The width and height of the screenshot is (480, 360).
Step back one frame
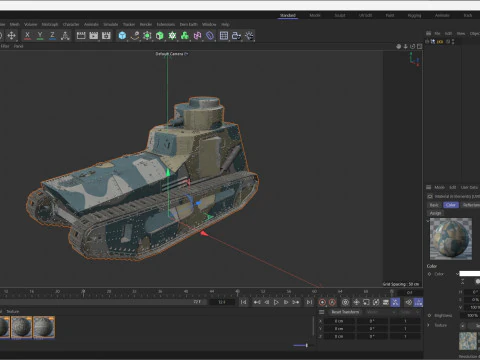tap(267, 302)
